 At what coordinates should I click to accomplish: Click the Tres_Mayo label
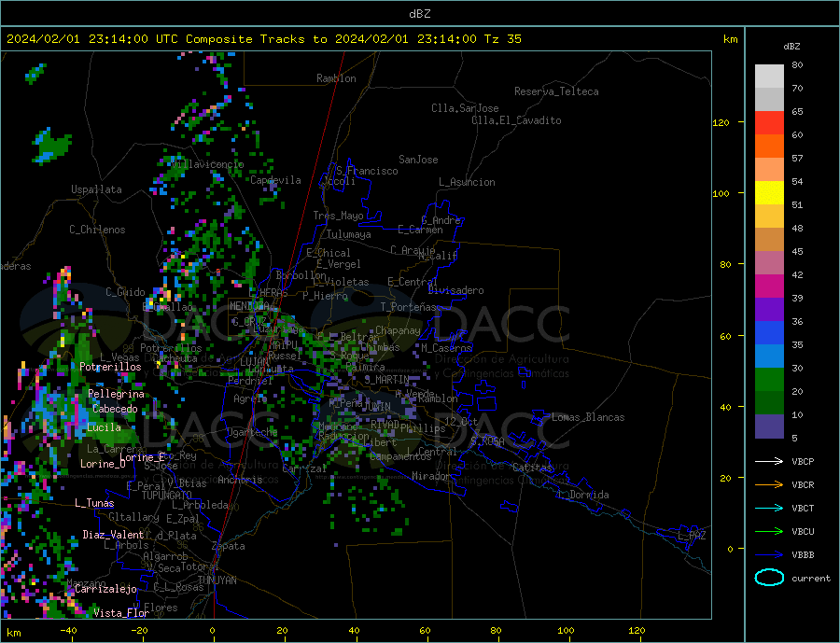pyautogui.click(x=338, y=216)
